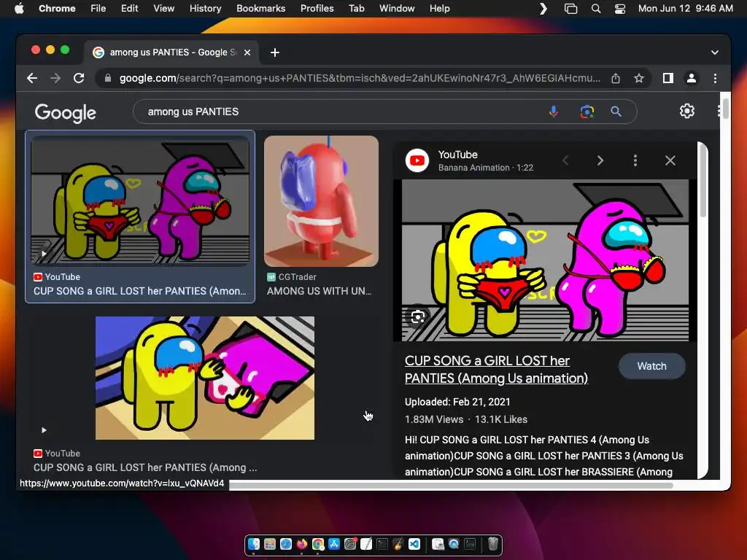Show the next image in preview
Image resolution: width=747 pixels, height=560 pixels.
click(x=600, y=160)
